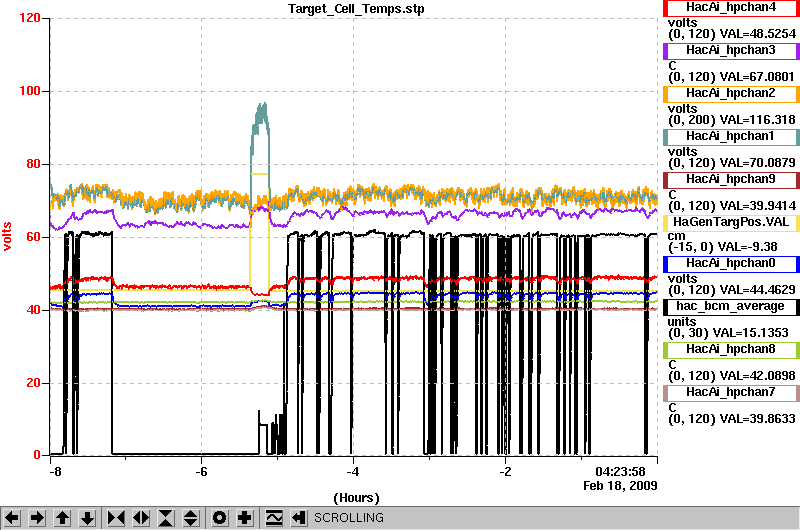Image resolution: width=800 pixels, height=530 pixels.
Task: Click the (Hours) x-axis label
Action: pos(356,498)
